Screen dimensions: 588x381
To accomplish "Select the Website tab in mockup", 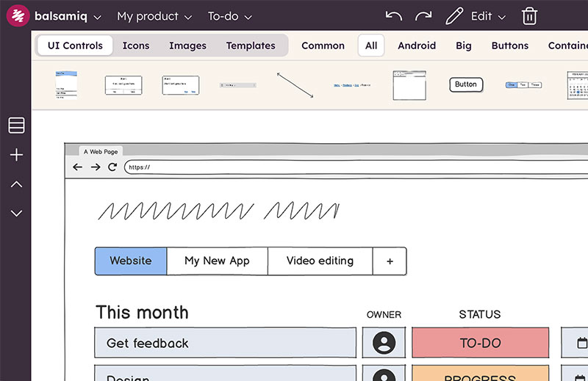I will [131, 261].
